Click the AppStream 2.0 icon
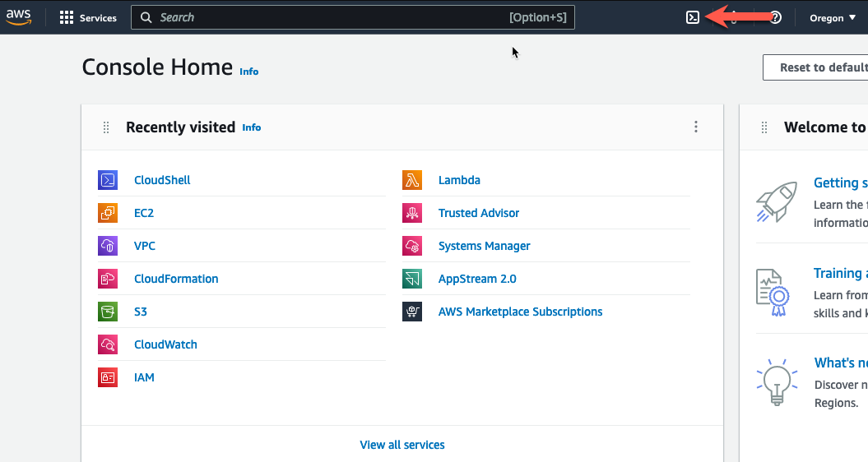Viewport: 868px width, 462px height. [x=412, y=279]
